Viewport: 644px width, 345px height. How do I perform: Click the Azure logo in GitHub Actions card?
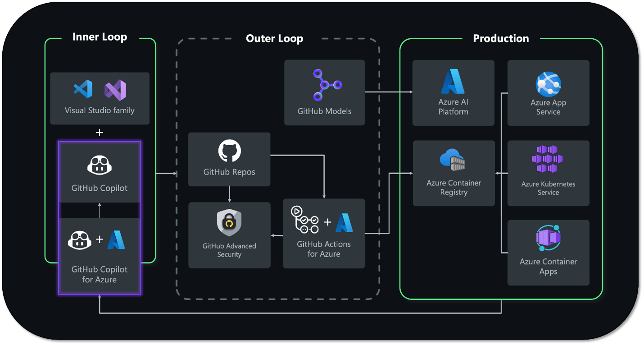point(344,222)
